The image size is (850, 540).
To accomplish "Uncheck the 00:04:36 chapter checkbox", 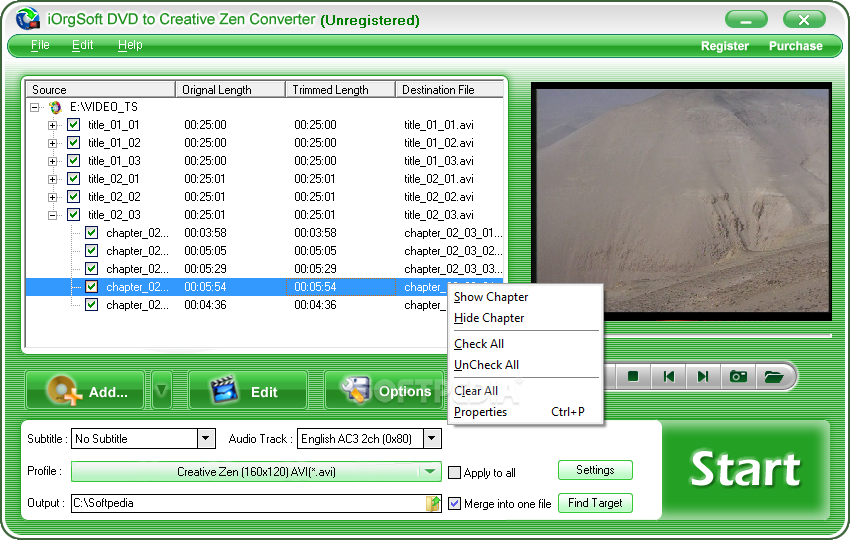I will tap(92, 305).
